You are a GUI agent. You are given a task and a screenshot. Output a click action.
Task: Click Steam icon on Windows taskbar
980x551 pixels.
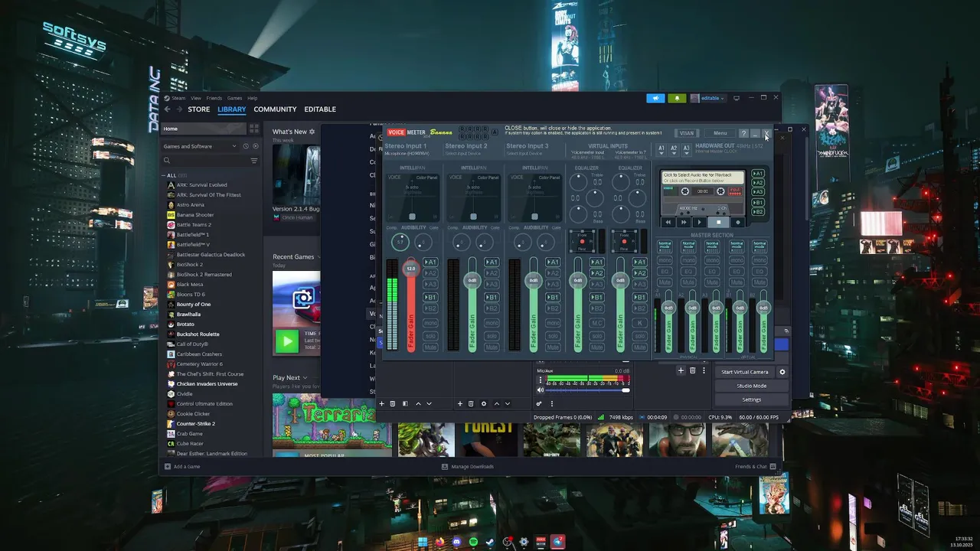pos(490,542)
